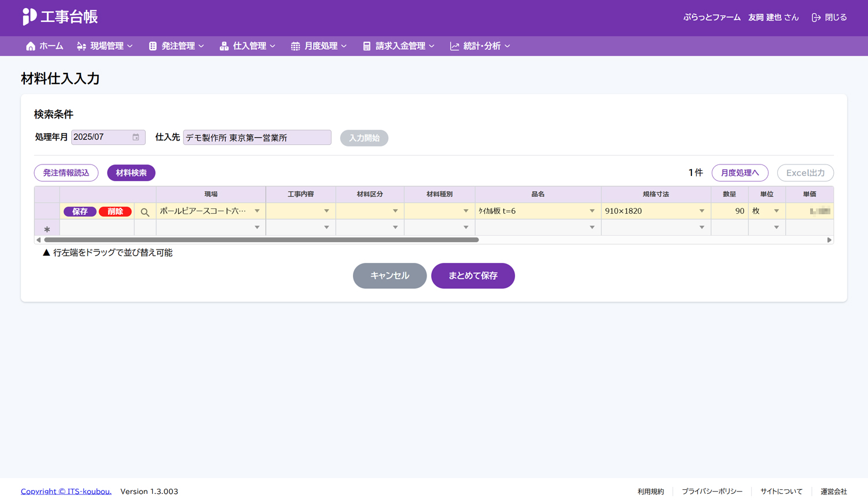The height and width of the screenshot is (502, 868).
Task: Expand the 品名 dropdown for ケイカル板
Action: pos(592,211)
